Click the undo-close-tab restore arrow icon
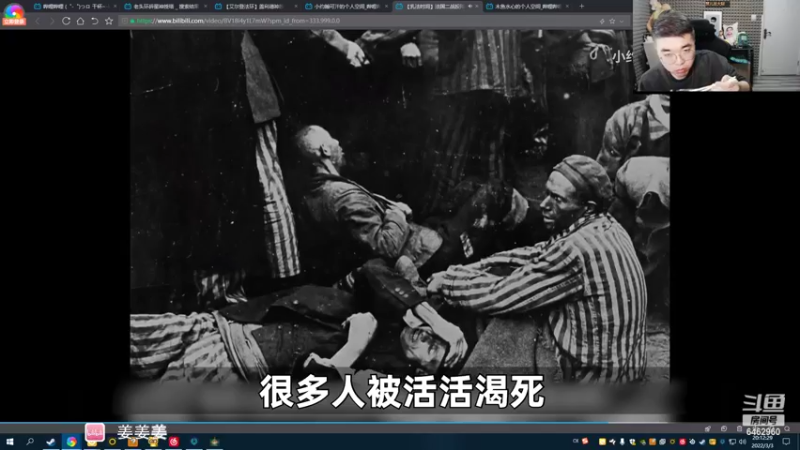The width and height of the screenshot is (800, 450). (x=94, y=21)
